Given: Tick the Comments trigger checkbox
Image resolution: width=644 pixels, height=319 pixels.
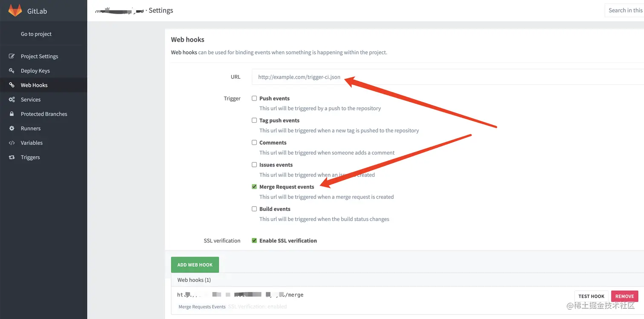Looking at the screenshot, I should 254,142.
